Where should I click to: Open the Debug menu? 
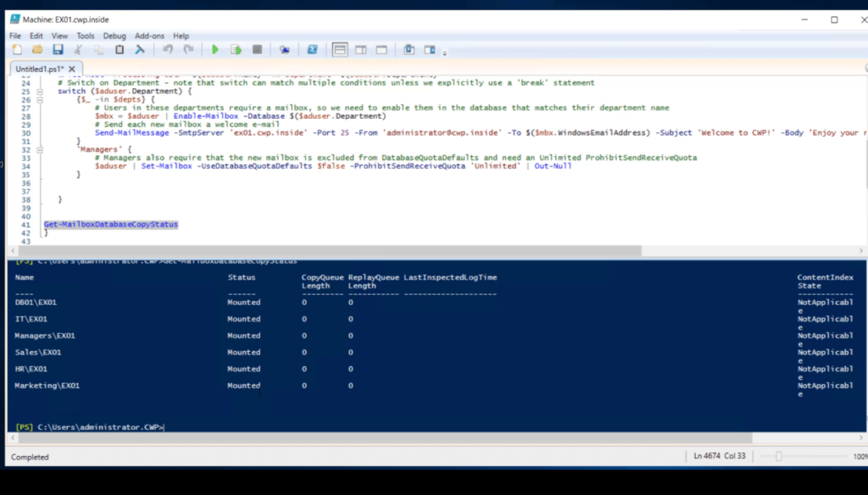(x=114, y=36)
